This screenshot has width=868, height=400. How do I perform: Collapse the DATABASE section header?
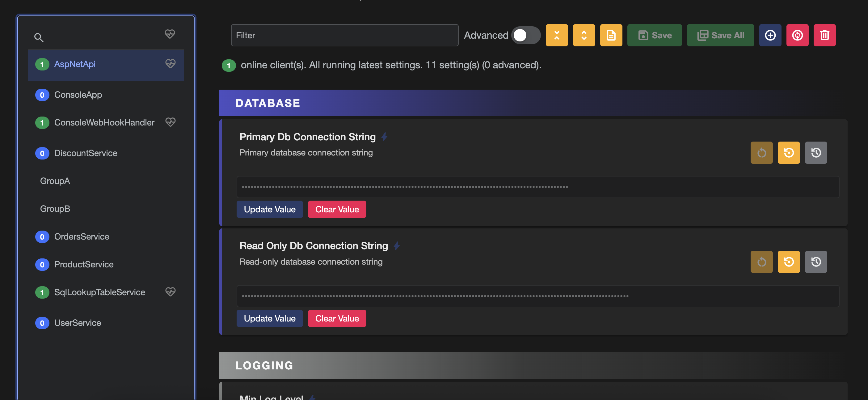(533, 103)
